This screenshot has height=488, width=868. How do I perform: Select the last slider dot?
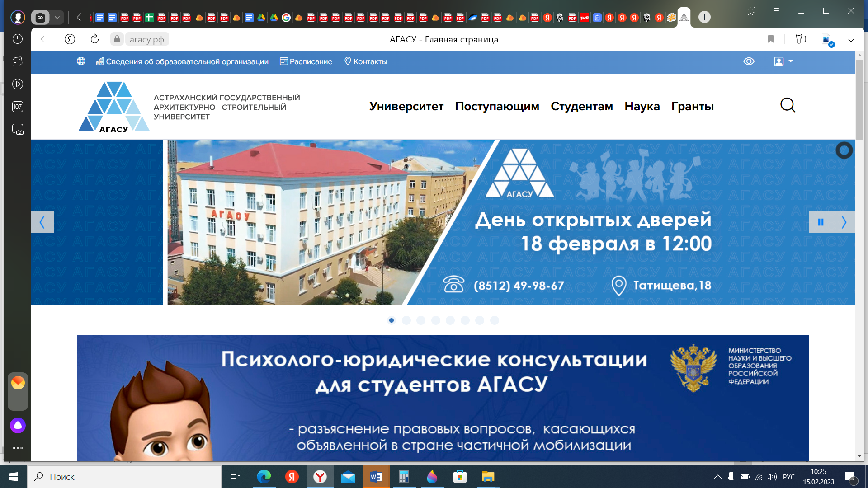pyautogui.click(x=495, y=320)
